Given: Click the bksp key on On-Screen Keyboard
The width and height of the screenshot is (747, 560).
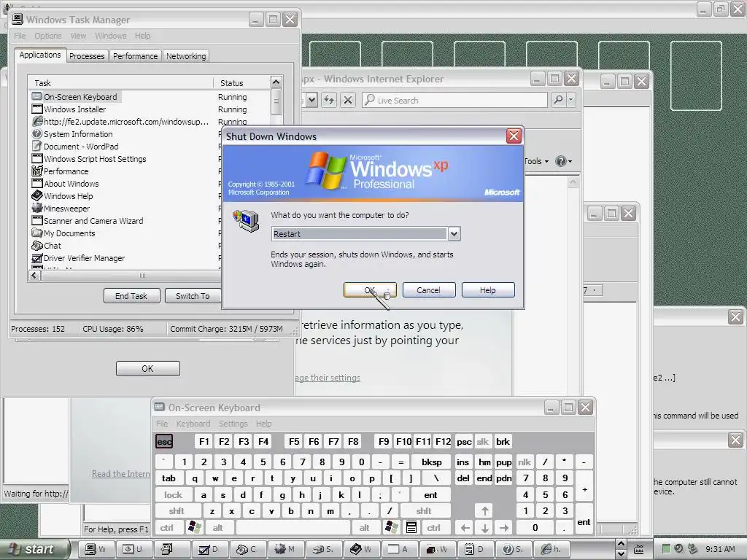Looking at the screenshot, I should click(432, 462).
